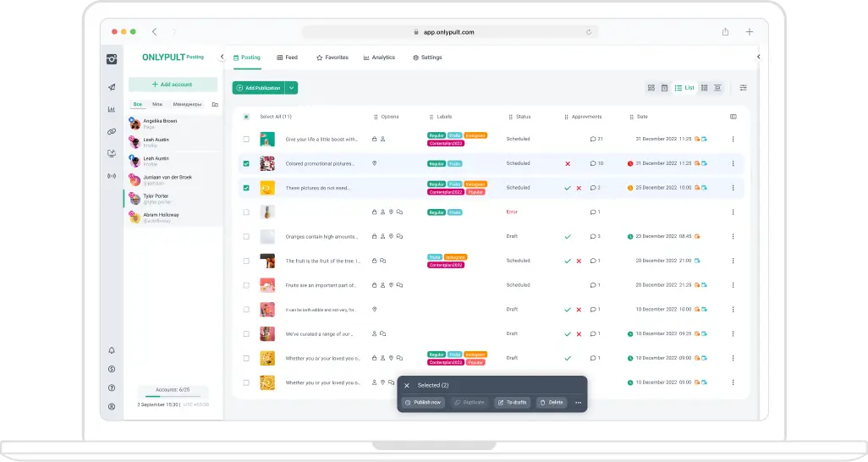Collapse the accounts panel with chevron
Image resolution: width=868 pixels, height=462 pixels.
pos(222,58)
